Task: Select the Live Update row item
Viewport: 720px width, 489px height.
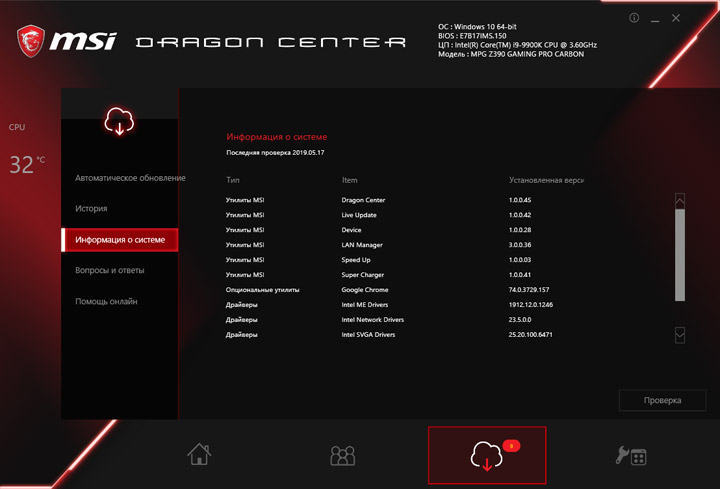Action: (x=359, y=215)
